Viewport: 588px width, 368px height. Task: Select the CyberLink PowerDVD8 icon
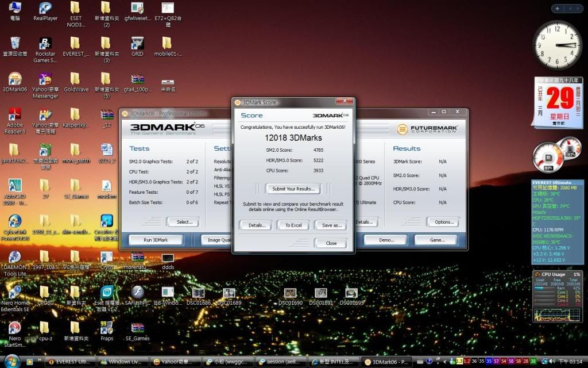coord(14,228)
